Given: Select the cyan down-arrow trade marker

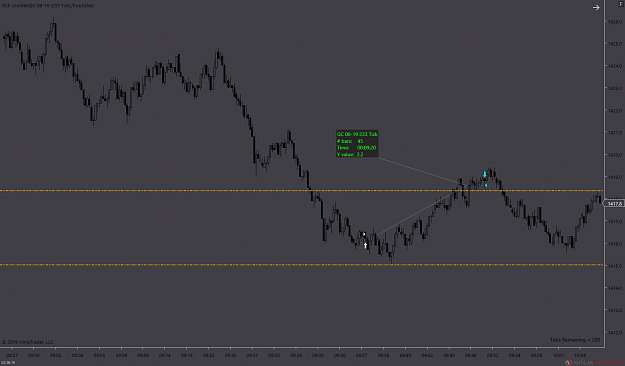Looking at the screenshot, I should pos(485,174).
